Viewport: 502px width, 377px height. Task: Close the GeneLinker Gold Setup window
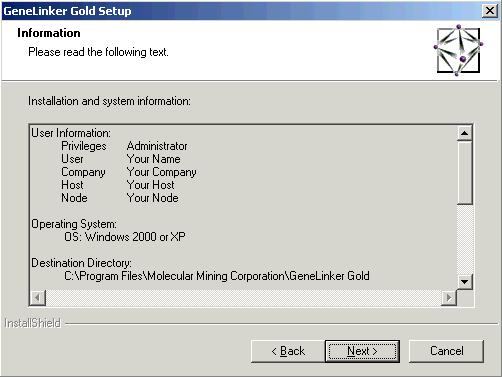(490, 11)
